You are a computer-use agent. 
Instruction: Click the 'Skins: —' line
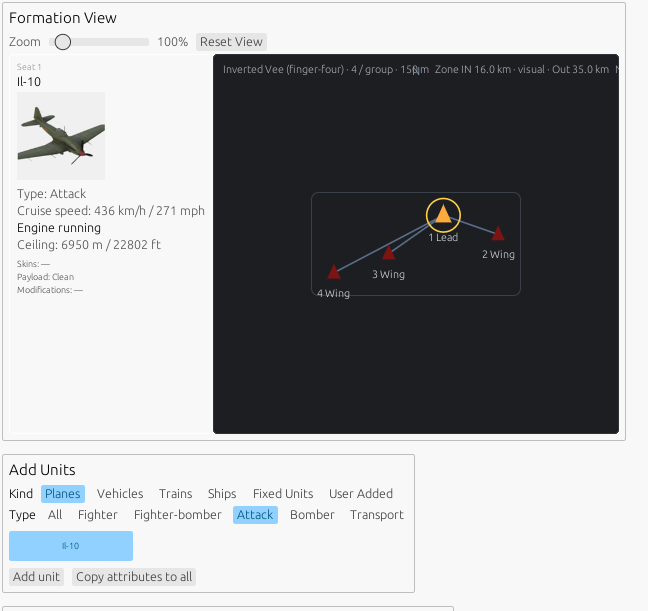click(33, 264)
